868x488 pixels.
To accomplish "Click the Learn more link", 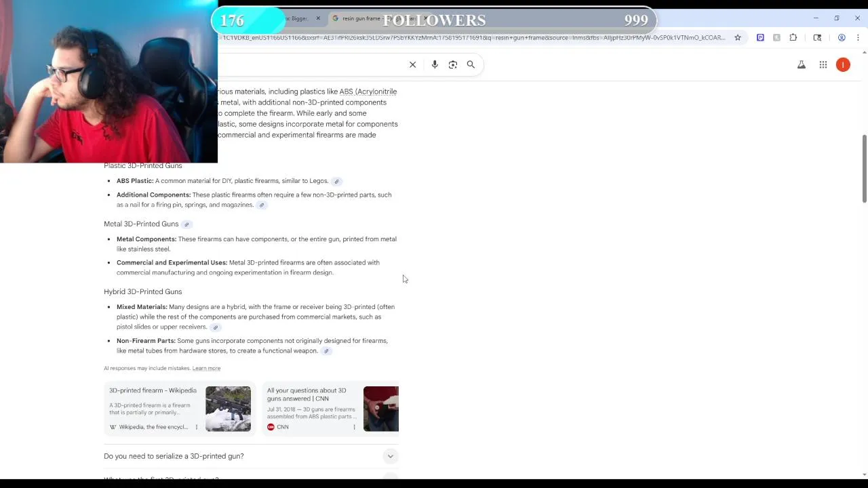I will [206, 368].
